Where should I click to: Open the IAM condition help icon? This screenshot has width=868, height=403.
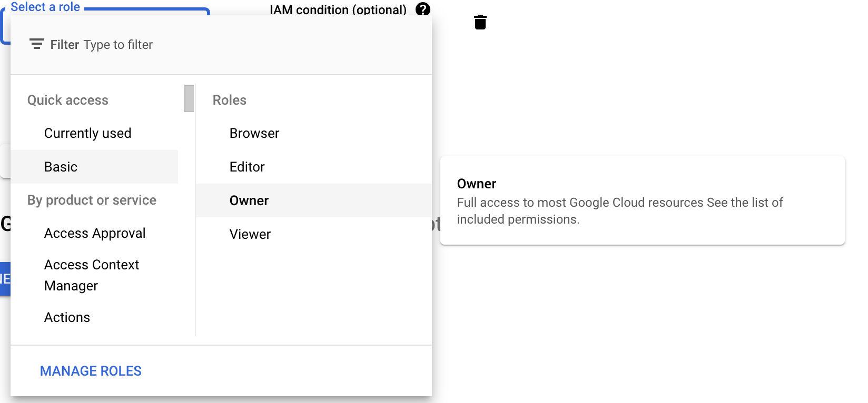pos(422,9)
